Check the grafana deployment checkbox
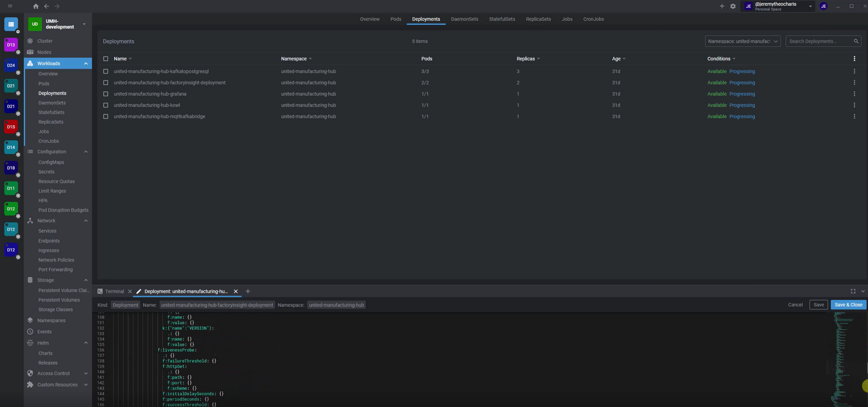This screenshot has height=407, width=868. point(105,94)
